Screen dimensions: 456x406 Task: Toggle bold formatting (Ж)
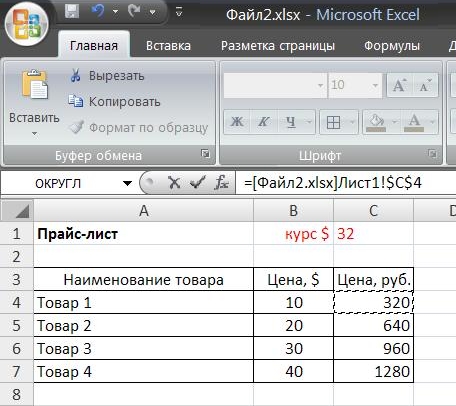[x=237, y=122]
